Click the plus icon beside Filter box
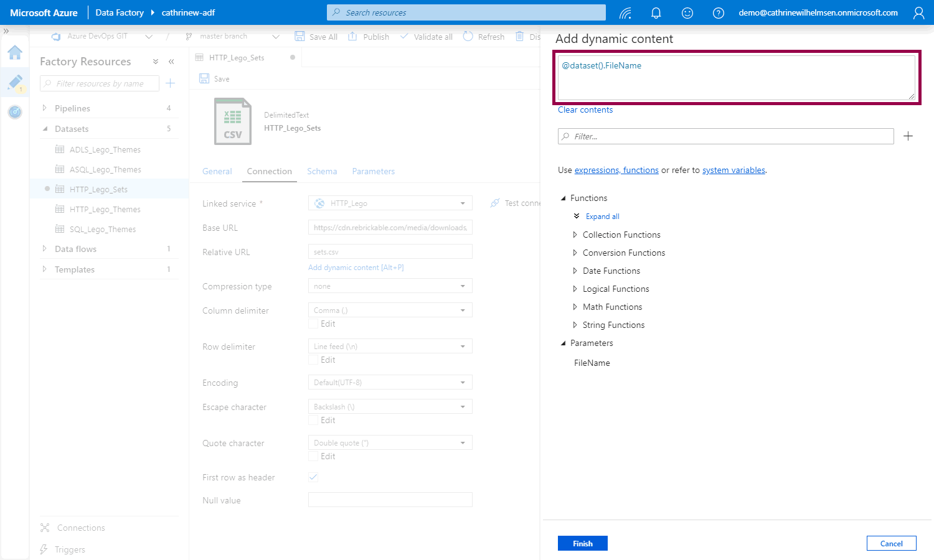This screenshot has width=934, height=560. point(908,136)
